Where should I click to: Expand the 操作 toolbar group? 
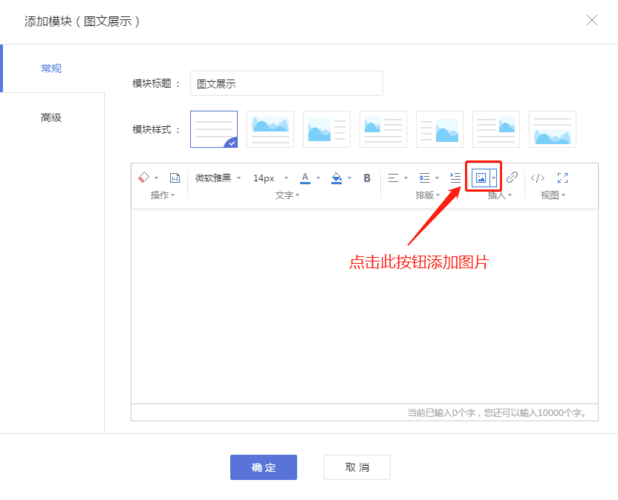162,195
